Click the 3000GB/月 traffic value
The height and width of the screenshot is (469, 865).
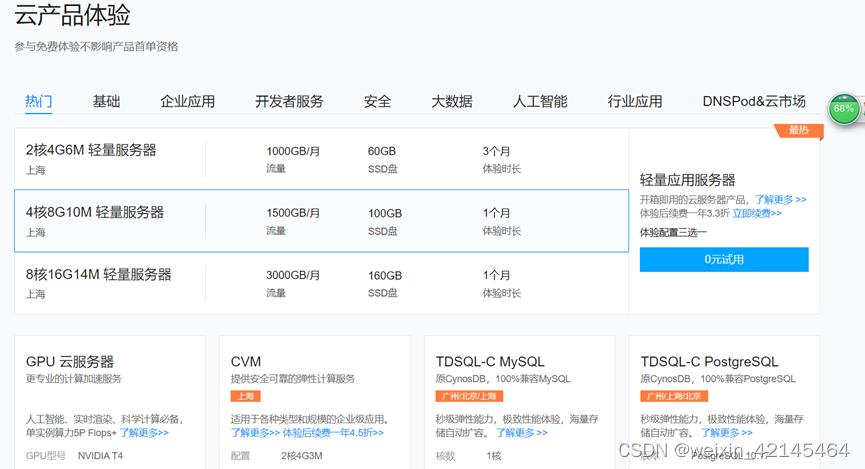pyautogui.click(x=293, y=275)
